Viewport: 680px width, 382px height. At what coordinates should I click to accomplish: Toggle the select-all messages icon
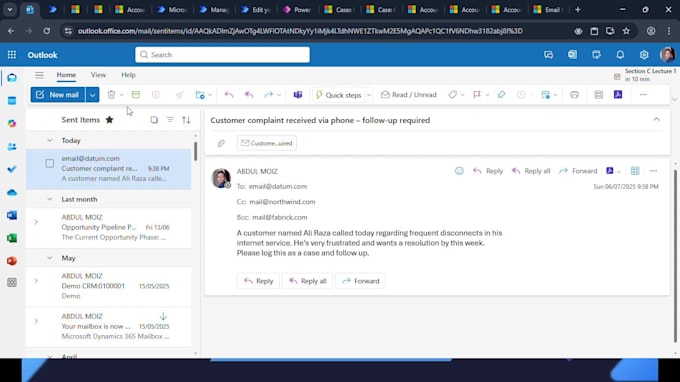click(x=154, y=120)
